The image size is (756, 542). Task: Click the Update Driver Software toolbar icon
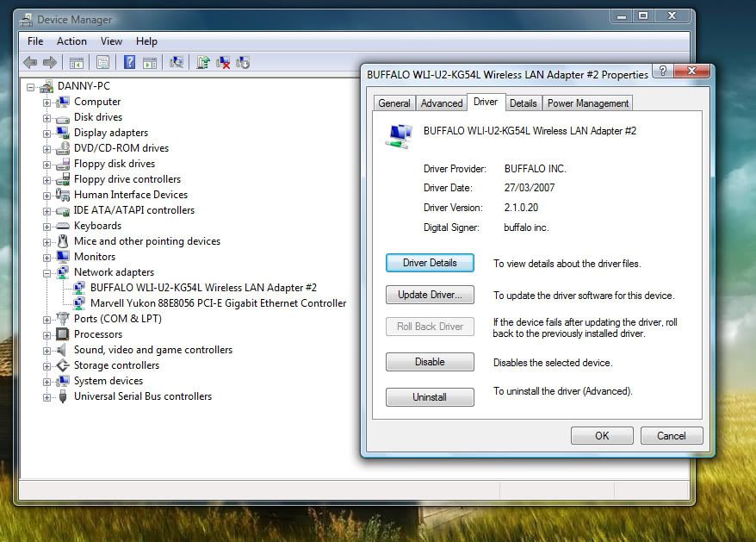(x=203, y=62)
